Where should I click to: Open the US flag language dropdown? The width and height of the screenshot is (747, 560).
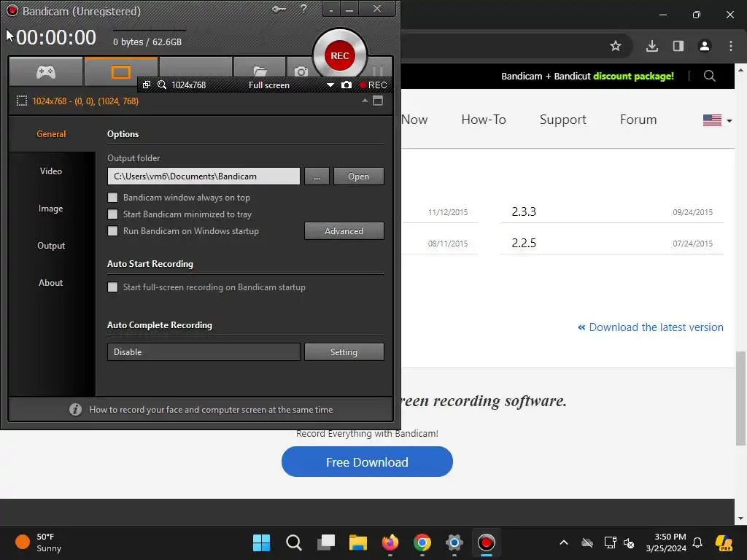(x=718, y=120)
